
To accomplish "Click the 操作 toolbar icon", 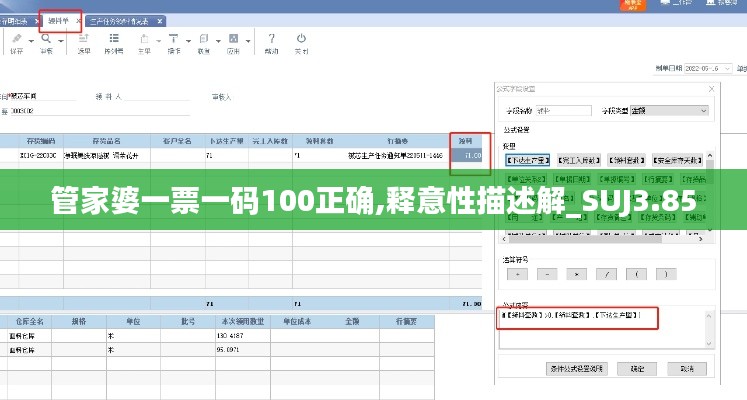I will pyautogui.click(x=174, y=39).
